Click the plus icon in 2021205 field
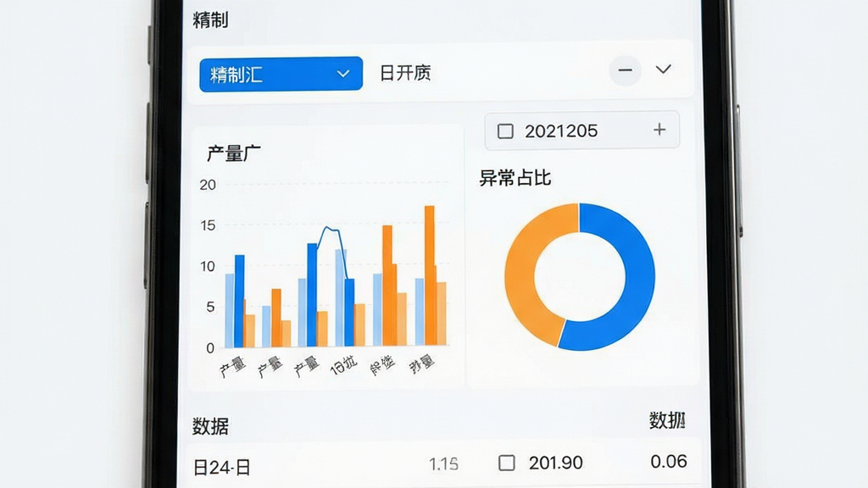 [x=659, y=130]
